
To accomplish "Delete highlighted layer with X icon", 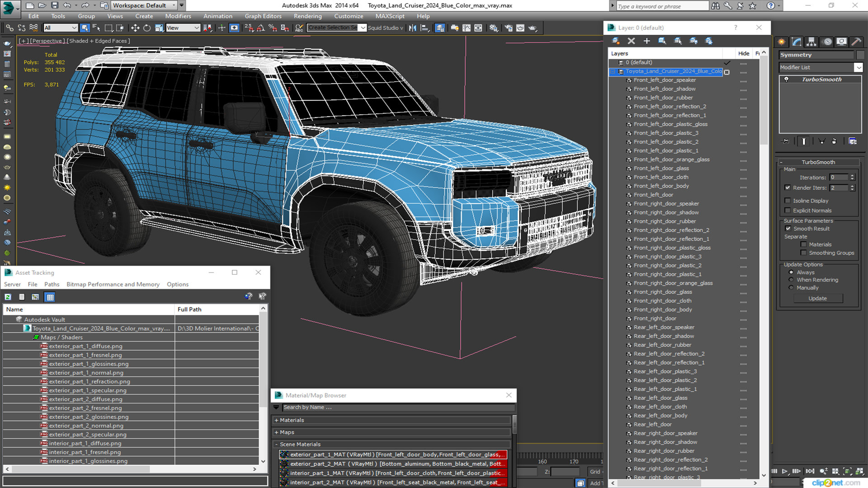I will pyautogui.click(x=631, y=41).
